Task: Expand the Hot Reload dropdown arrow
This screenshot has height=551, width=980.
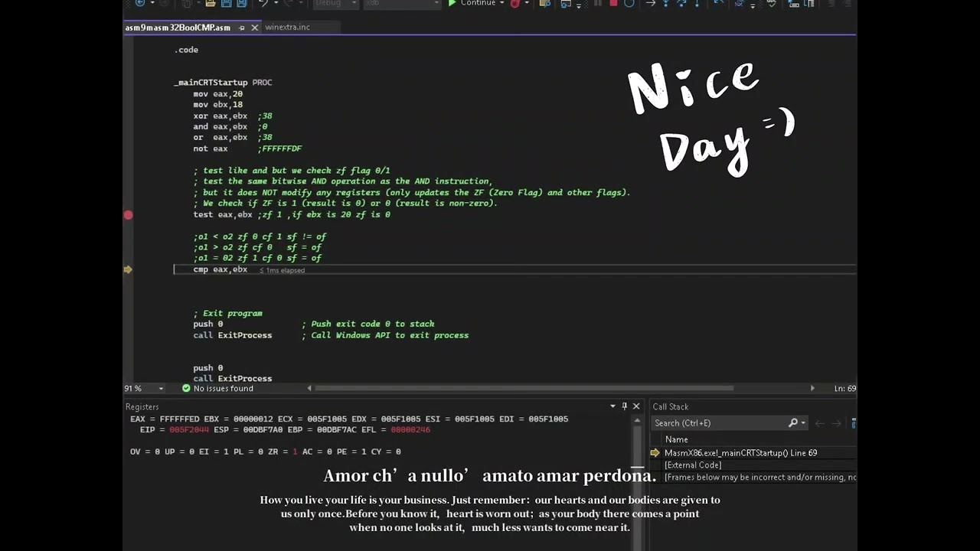Action: tap(526, 3)
